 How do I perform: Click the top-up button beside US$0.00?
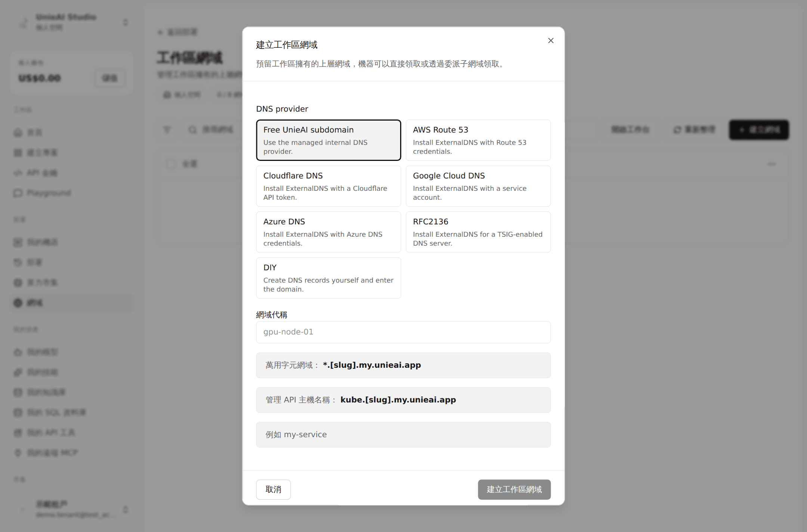pos(109,78)
